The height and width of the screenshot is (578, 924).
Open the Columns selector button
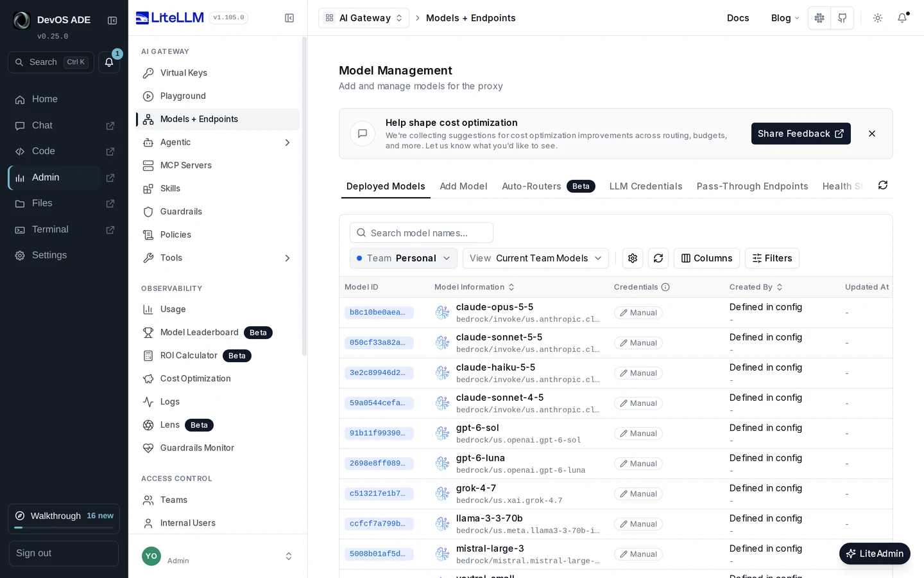coord(706,258)
